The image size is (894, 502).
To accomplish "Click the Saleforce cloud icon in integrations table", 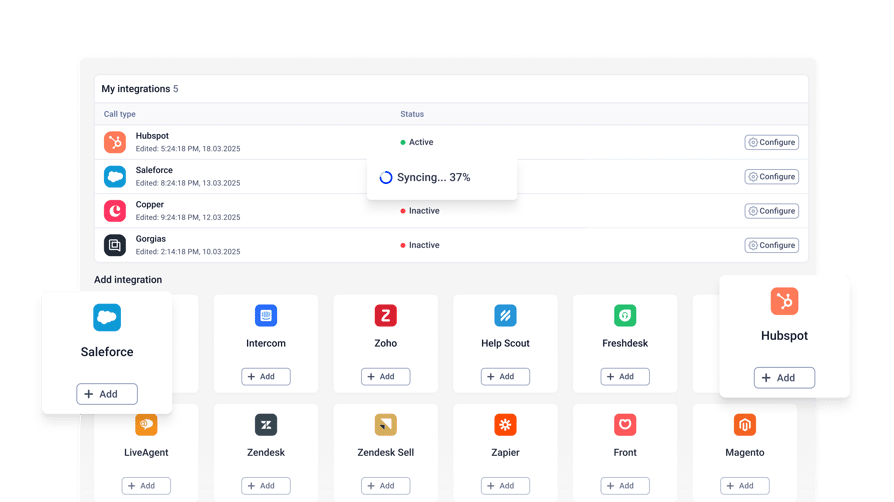I will pyautogui.click(x=115, y=177).
